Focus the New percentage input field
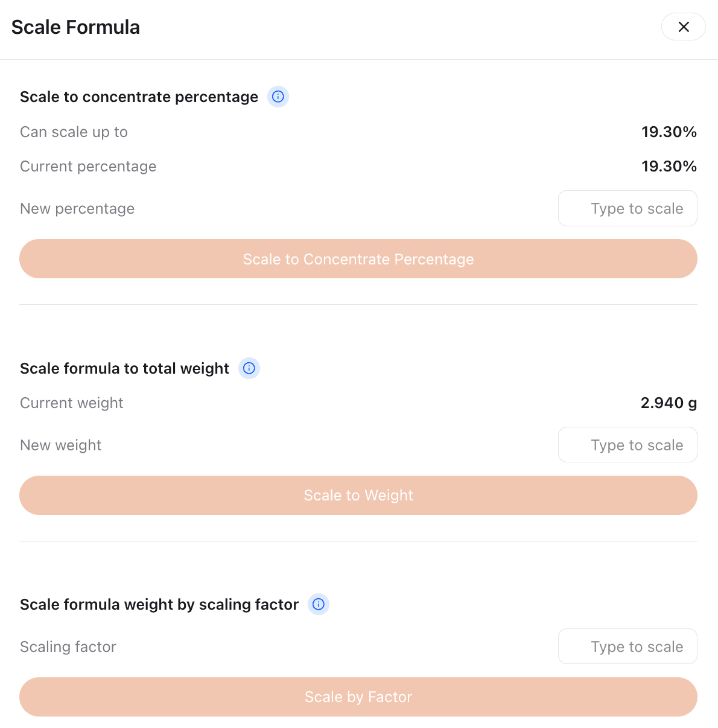Image resolution: width=718 pixels, height=728 pixels. point(627,209)
